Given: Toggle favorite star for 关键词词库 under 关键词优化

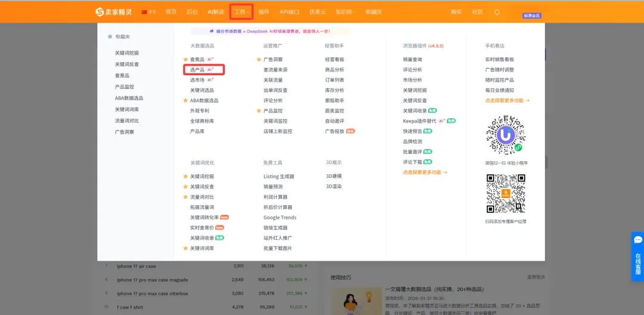Looking at the screenshot, I should pyautogui.click(x=185, y=248).
